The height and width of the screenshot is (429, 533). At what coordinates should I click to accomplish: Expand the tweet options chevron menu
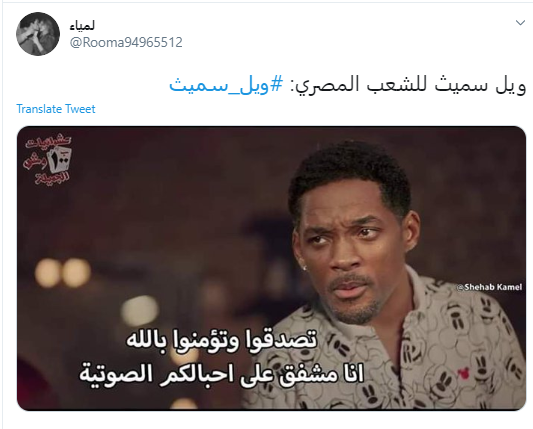point(520,23)
